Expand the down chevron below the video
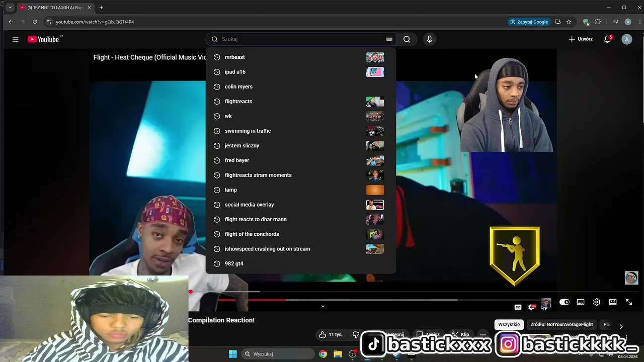Viewport: 644px width, 362px height. (x=323, y=306)
